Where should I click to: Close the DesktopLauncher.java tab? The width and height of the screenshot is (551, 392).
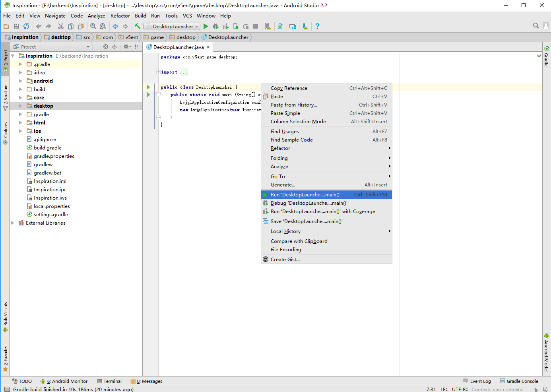pyautogui.click(x=208, y=47)
